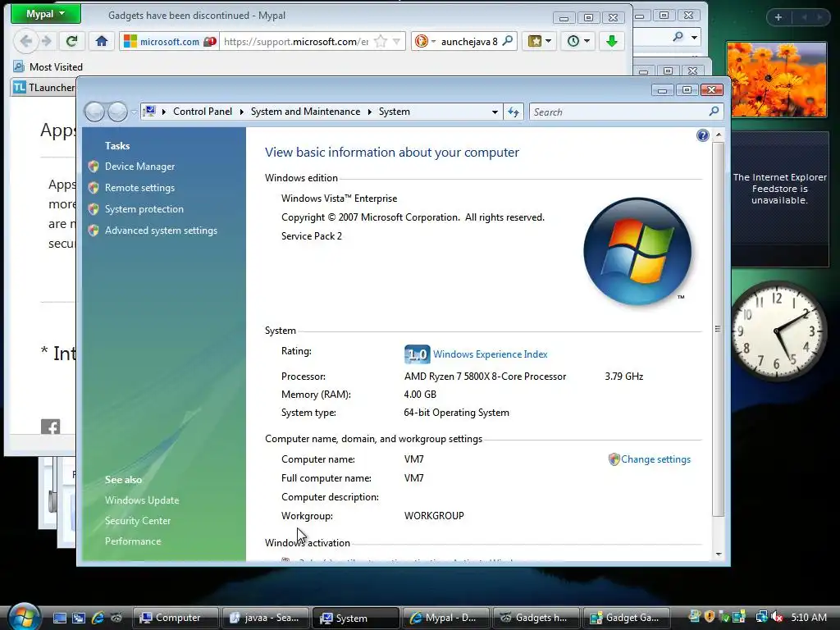Click the refresh button beside System address bar
The height and width of the screenshot is (630, 840).
(x=514, y=112)
